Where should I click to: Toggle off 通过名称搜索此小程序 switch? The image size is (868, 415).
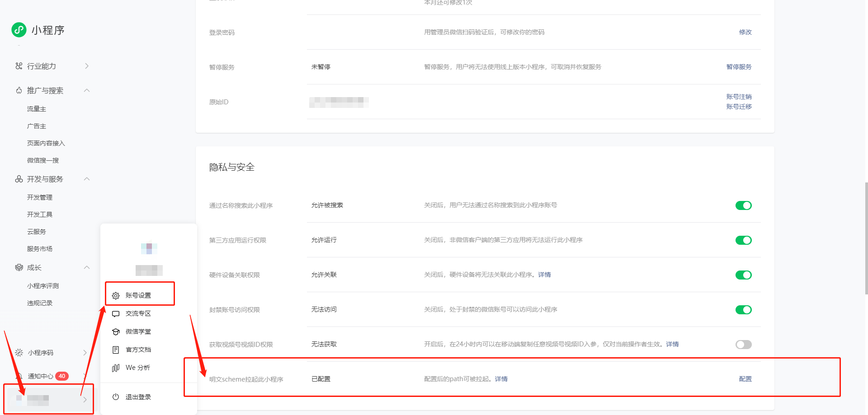click(743, 205)
